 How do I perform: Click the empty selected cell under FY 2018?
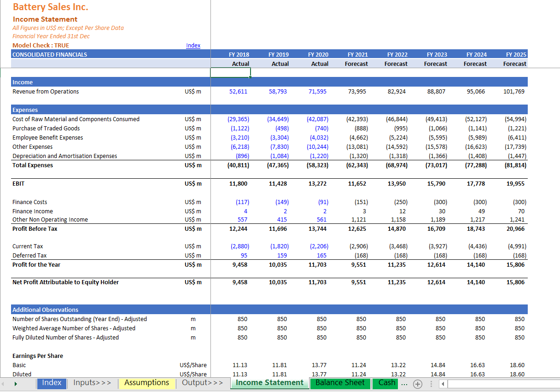(x=230, y=73)
